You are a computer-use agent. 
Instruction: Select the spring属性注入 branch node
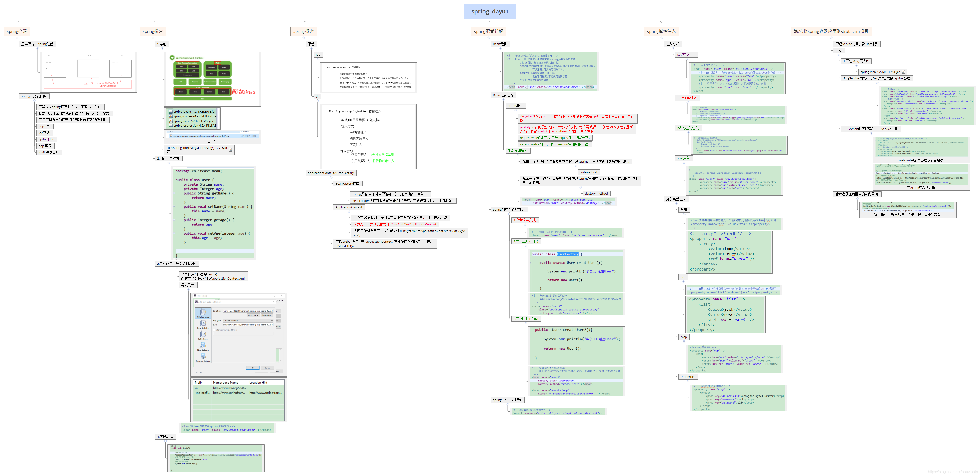(x=661, y=31)
